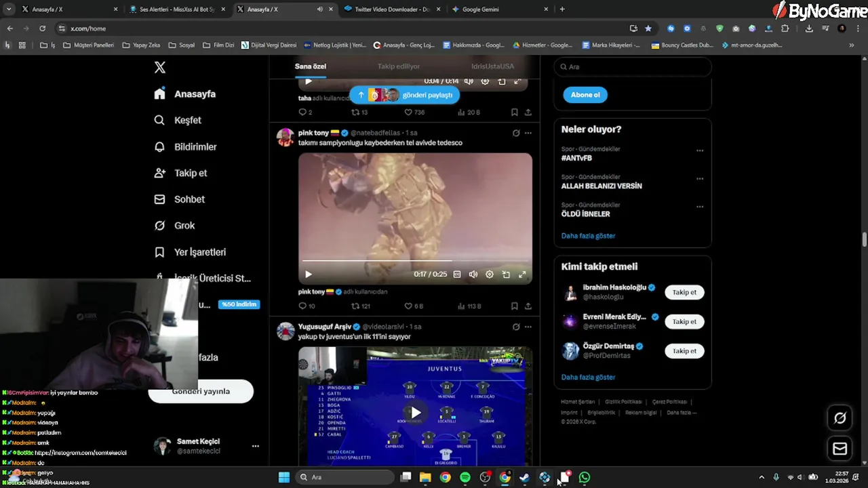Screen dimensions: 868x488
Task: Like taha post with 736 likes
Action: (414, 113)
